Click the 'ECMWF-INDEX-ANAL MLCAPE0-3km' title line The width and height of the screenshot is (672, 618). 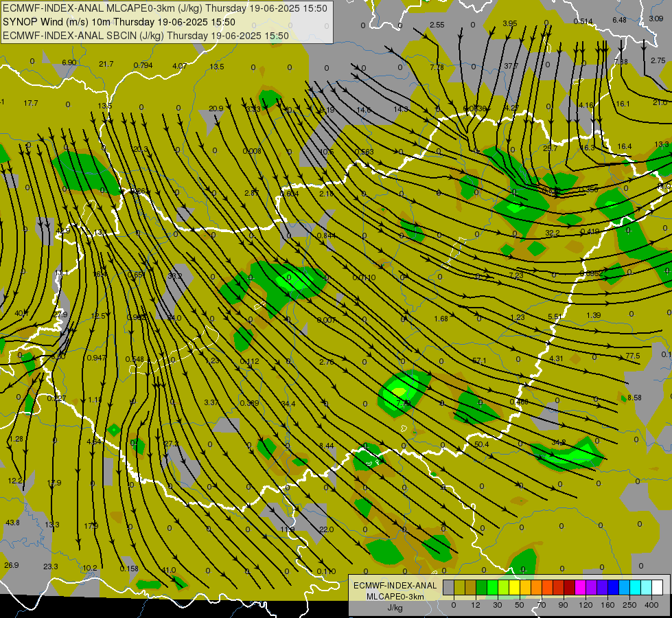click(x=165, y=8)
